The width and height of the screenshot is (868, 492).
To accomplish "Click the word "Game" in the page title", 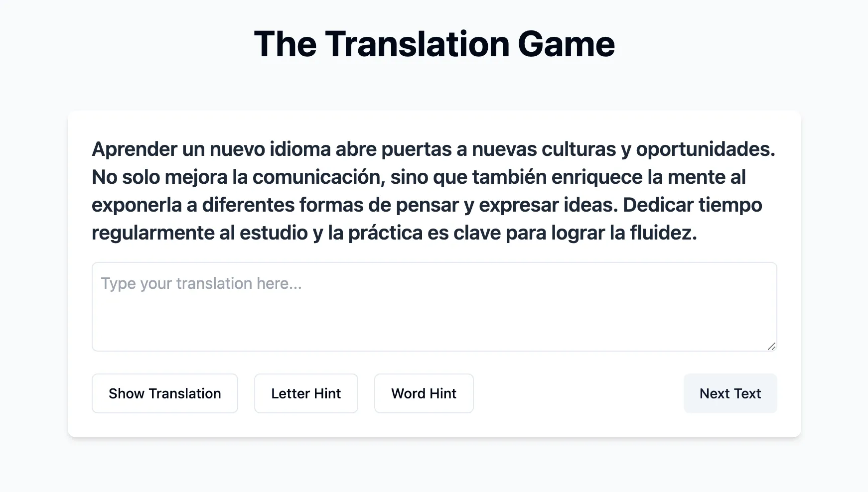I will pyautogui.click(x=566, y=44).
